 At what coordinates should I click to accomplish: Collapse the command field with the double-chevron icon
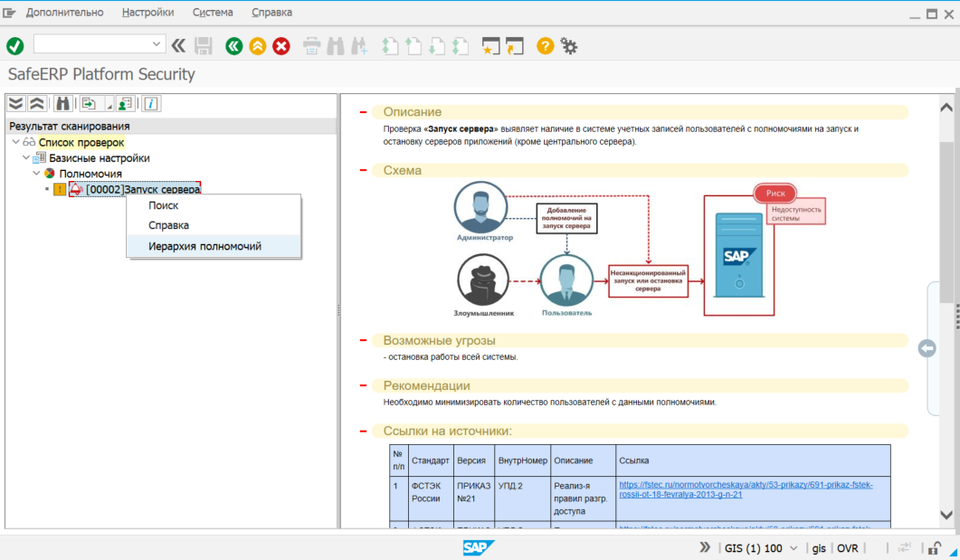(178, 46)
